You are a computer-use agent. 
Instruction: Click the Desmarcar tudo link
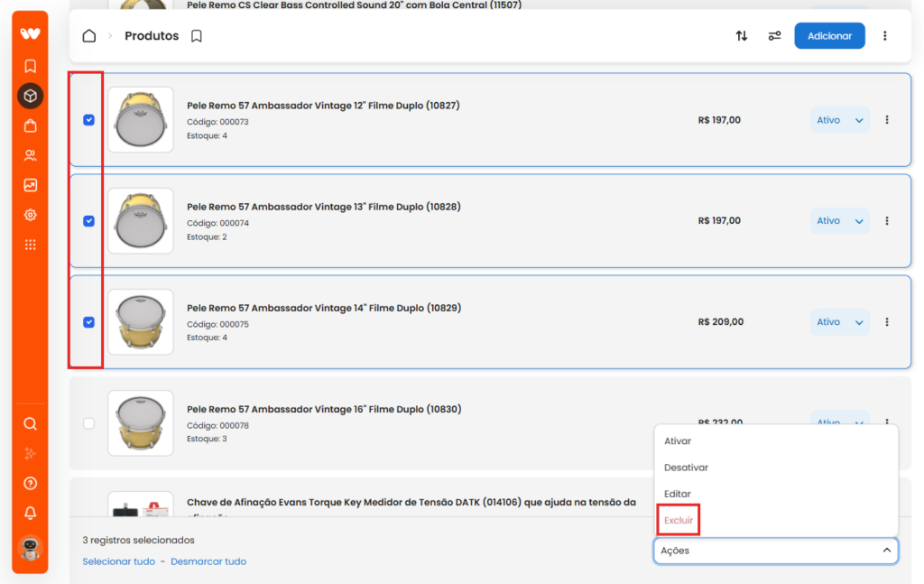coord(208,561)
